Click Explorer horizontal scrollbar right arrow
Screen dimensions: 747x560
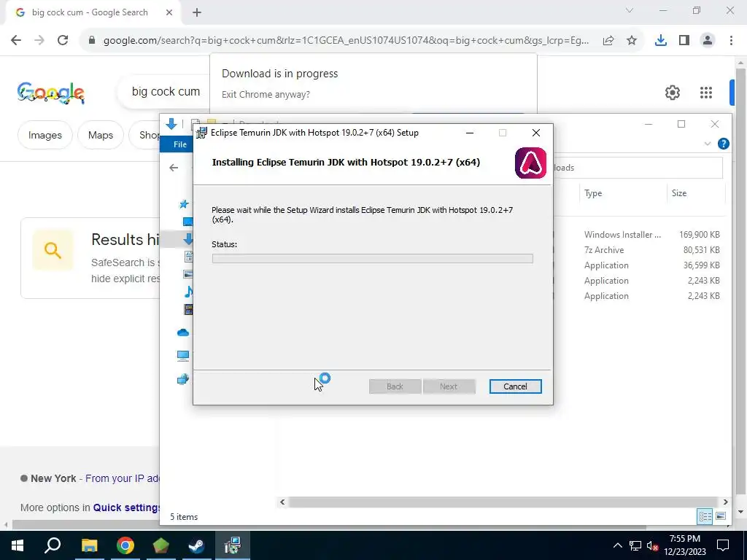point(725,502)
